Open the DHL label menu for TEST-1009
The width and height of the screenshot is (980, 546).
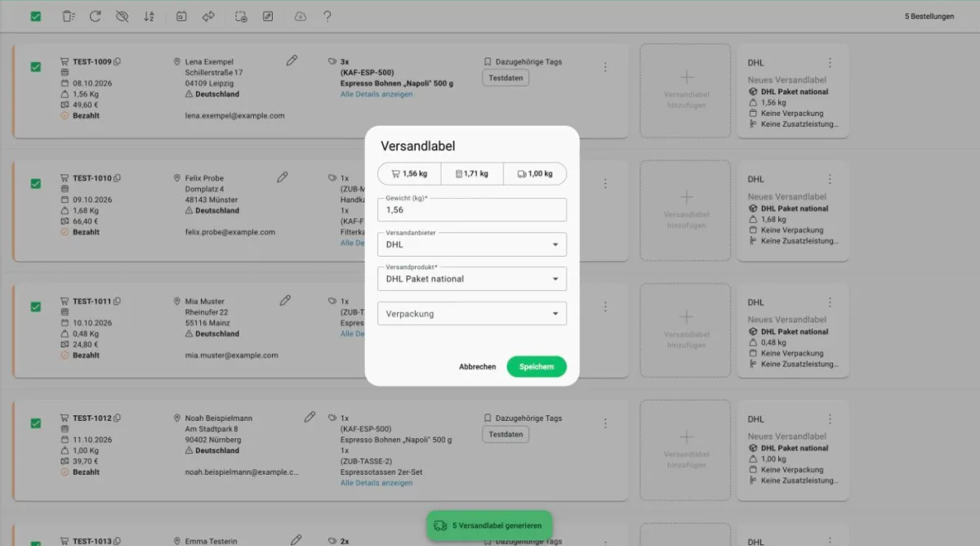point(830,63)
